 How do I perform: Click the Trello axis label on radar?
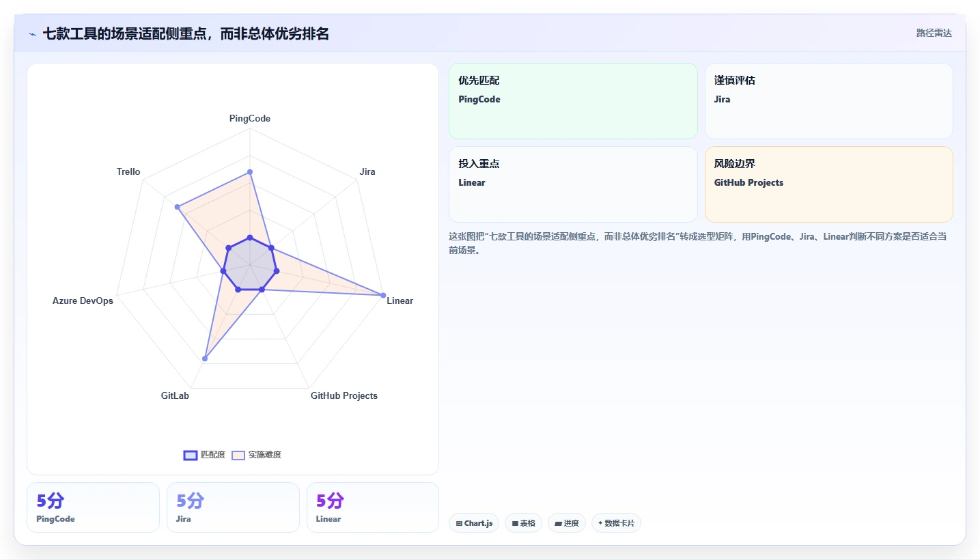tap(128, 171)
